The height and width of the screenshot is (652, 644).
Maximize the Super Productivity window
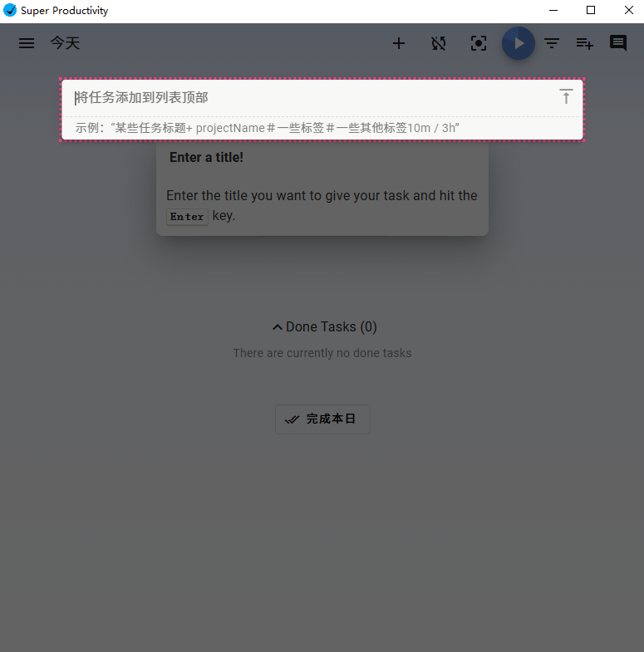(591, 11)
